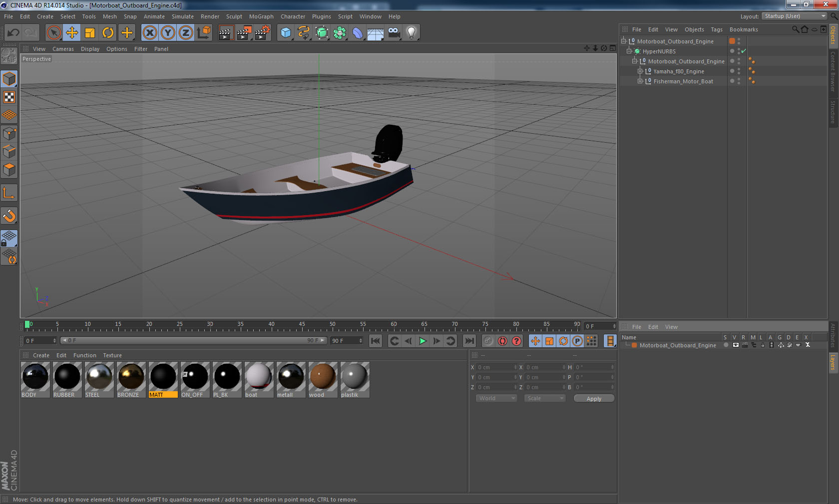Click Make Editable icon
839x504 pixels.
click(x=9, y=56)
